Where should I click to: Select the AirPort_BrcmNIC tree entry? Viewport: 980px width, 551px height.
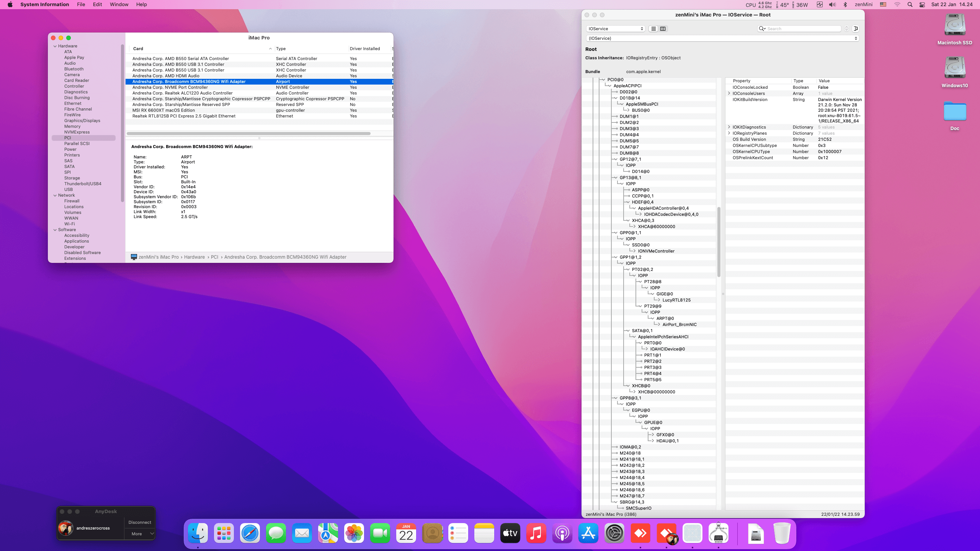[679, 324]
